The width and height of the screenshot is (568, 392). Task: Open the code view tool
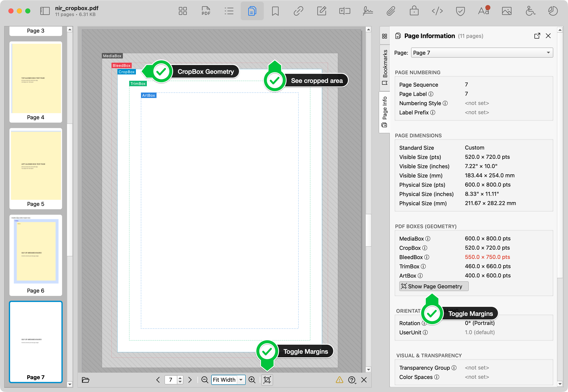coord(437,11)
